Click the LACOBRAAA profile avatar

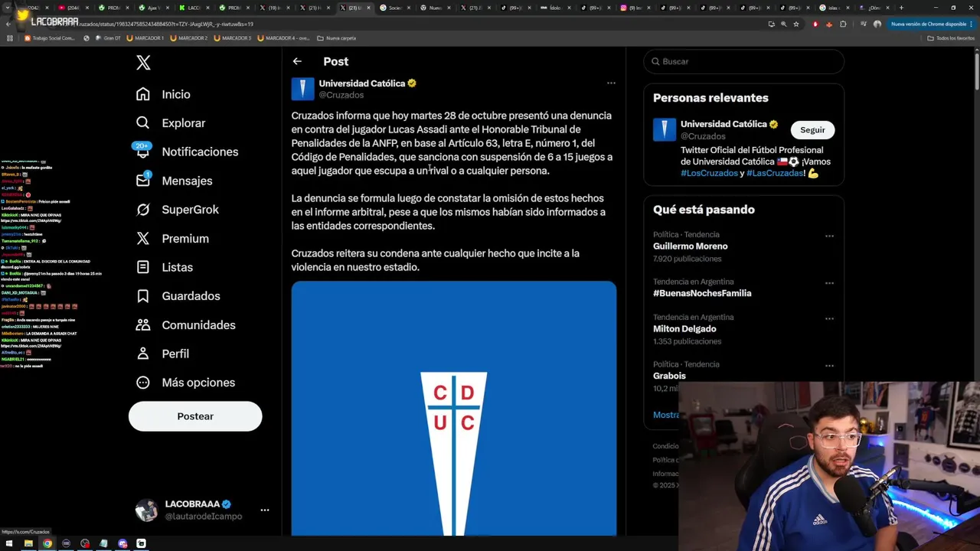(146, 510)
